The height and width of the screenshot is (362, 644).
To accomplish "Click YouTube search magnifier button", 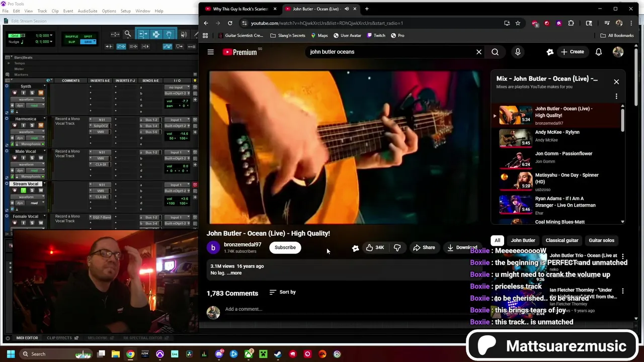I will click(495, 52).
